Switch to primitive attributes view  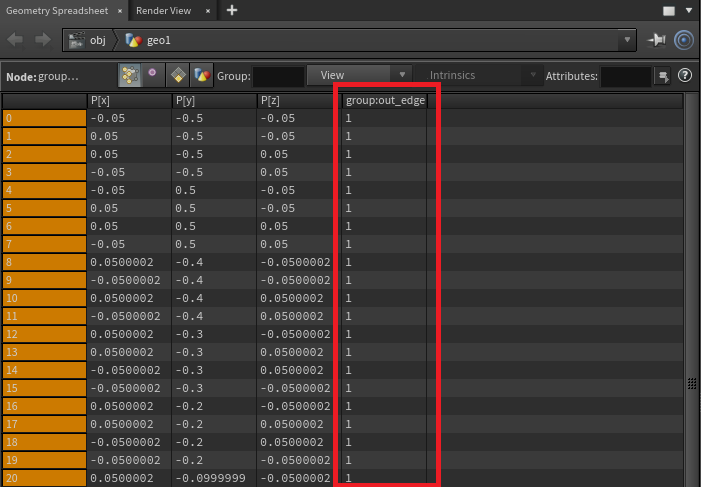178,76
